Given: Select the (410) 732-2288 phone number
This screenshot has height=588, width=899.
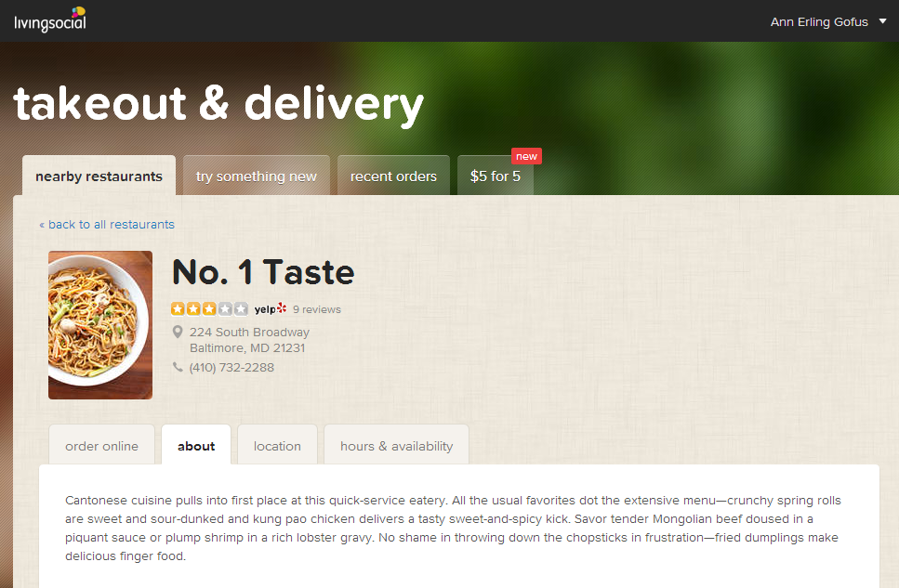Looking at the screenshot, I should pos(231,367).
